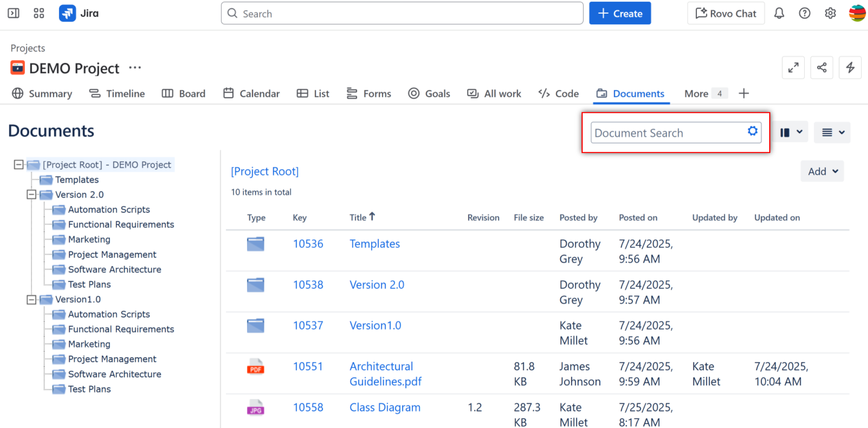Collapse the Version 2.0 tree folder
The height and width of the screenshot is (428, 868).
(32, 194)
